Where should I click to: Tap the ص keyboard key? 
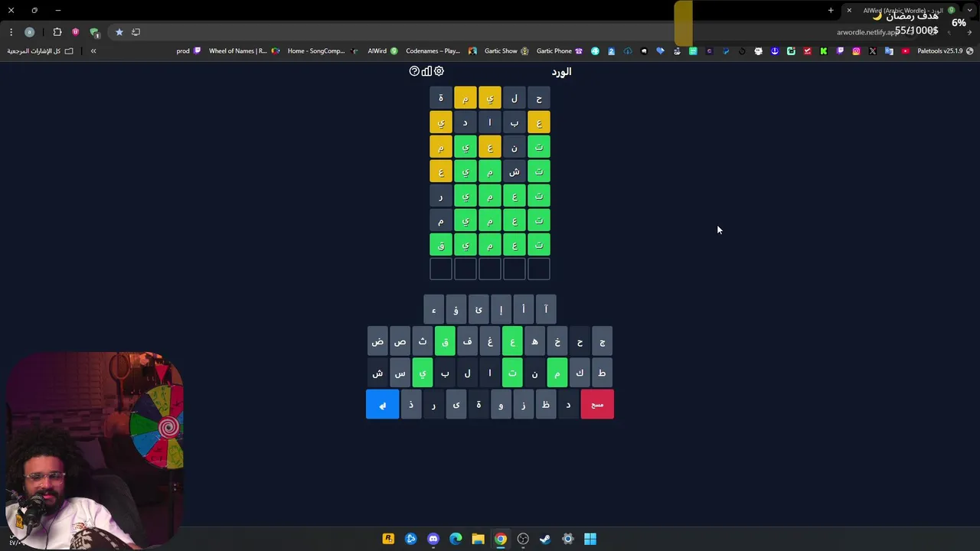click(x=400, y=341)
